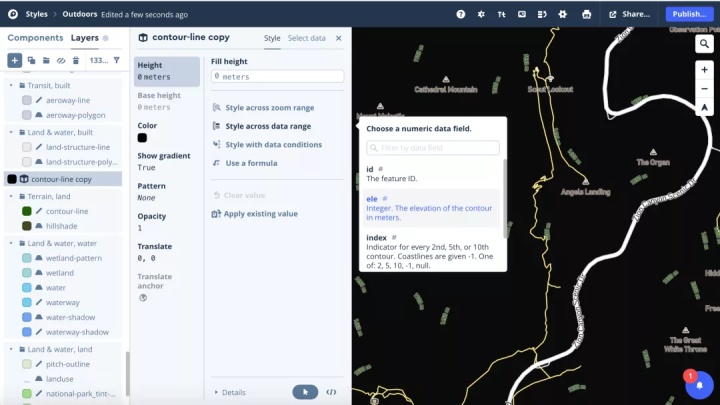Open notifications bell icon
The width and height of the screenshot is (720, 405).
click(x=699, y=385)
